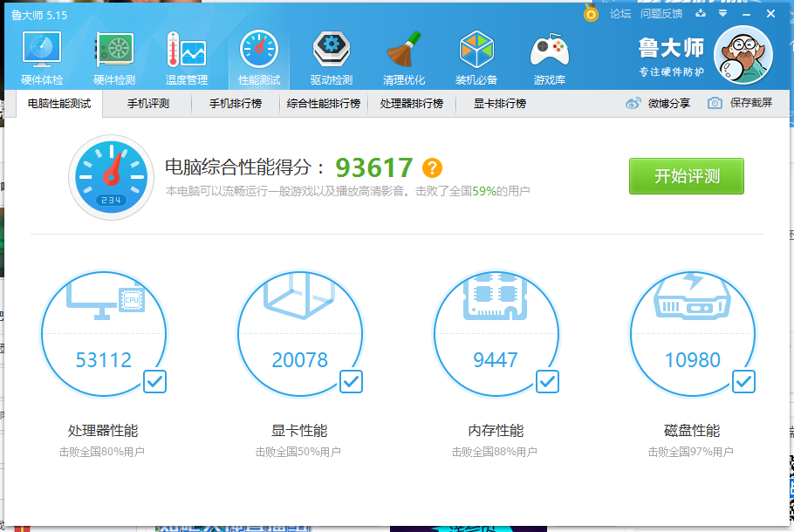Click the memory score 9447
Viewport: 794px width, 532px height.
[x=496, y=360]
